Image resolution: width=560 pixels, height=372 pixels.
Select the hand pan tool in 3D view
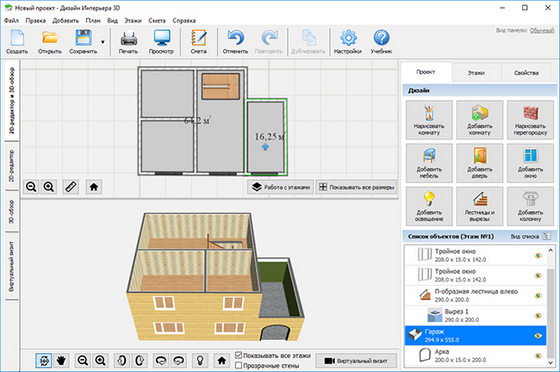(x=61, y=361)
